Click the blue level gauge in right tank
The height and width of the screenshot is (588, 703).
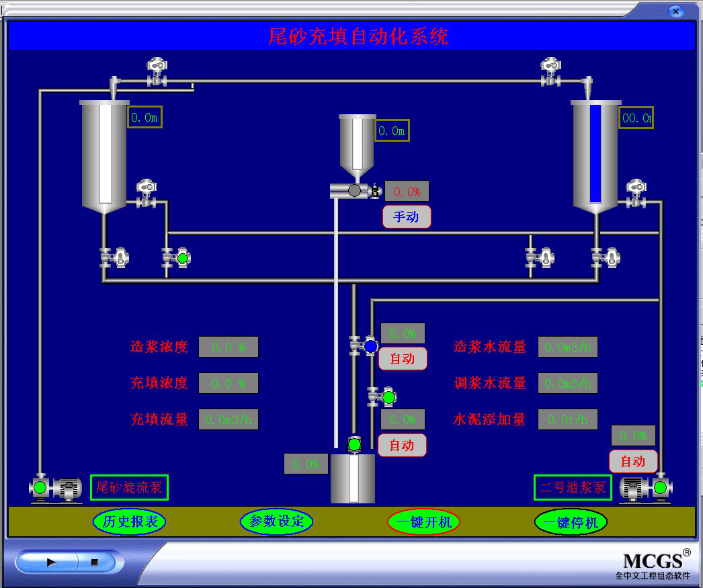[595, 153]
